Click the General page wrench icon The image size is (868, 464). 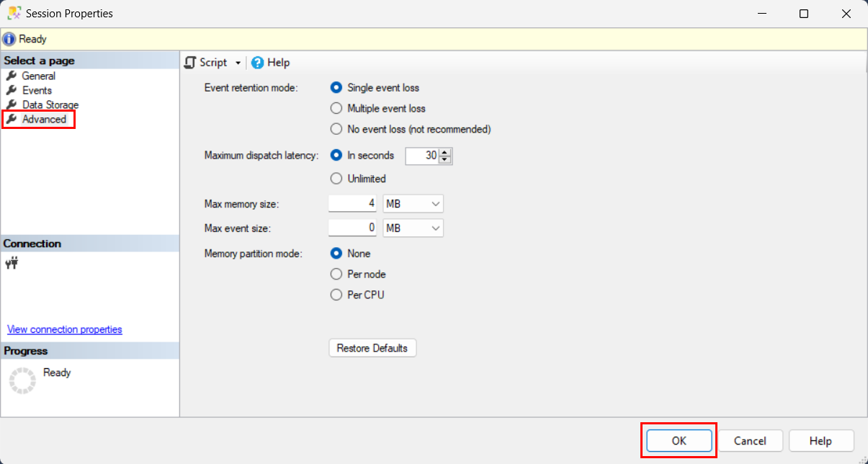[11, 76]
